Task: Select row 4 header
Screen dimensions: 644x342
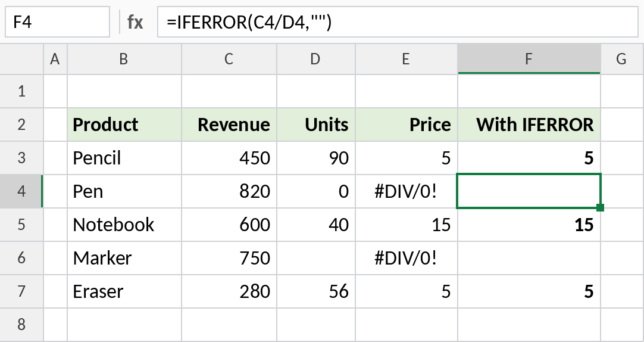Action: [x=21, y=191]
